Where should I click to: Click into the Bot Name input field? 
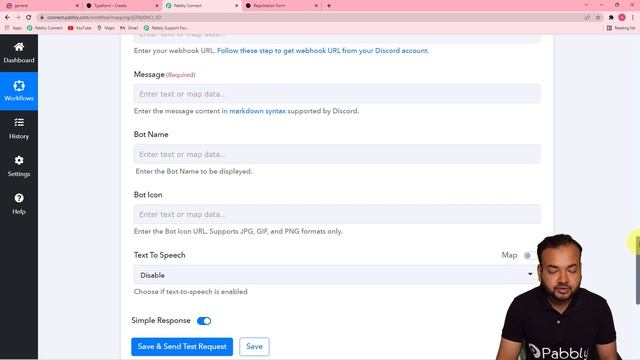click(337, 154)
